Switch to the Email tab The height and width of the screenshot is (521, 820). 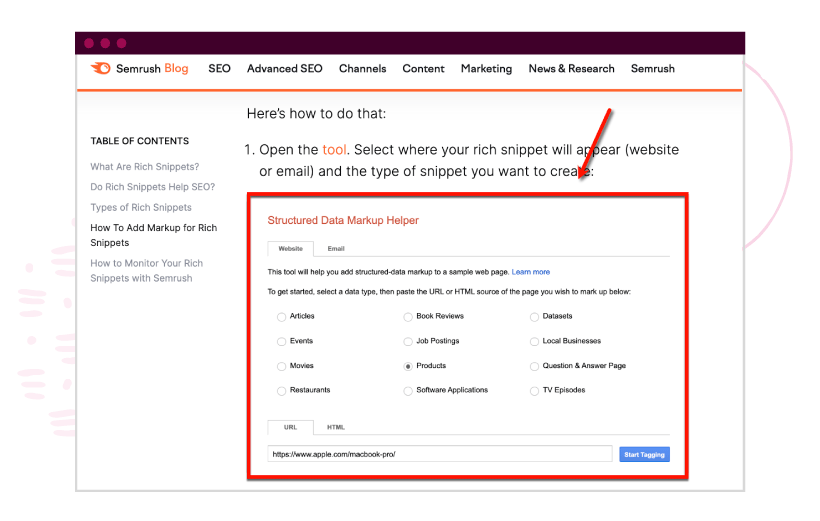click(x=336, y=248)
